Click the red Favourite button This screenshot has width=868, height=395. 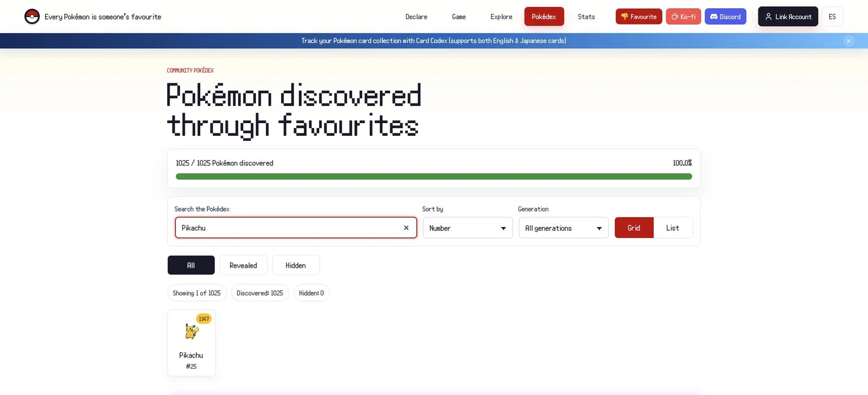pos(639,17)
